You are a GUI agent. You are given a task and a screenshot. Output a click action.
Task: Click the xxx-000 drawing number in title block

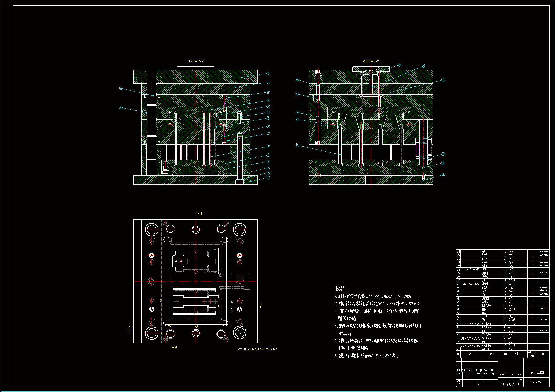(x=536, y=382)
